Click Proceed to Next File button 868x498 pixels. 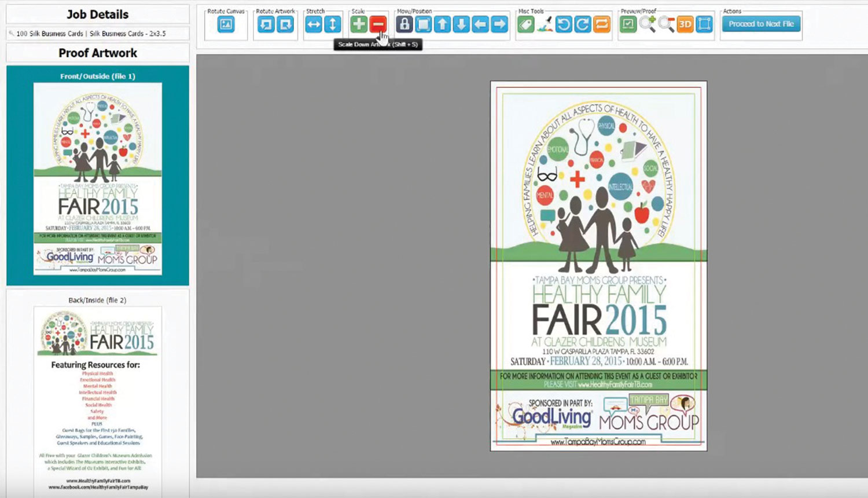point(761,24)
